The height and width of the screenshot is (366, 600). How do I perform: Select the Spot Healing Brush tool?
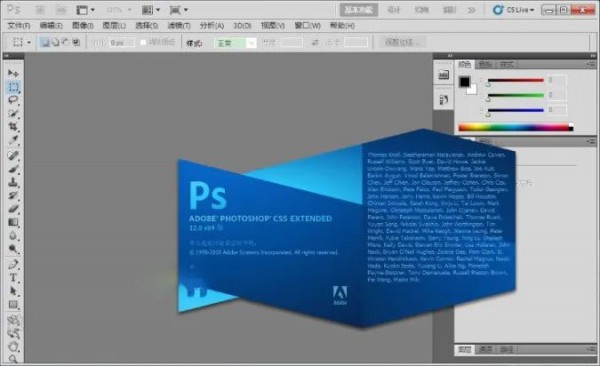13,155
